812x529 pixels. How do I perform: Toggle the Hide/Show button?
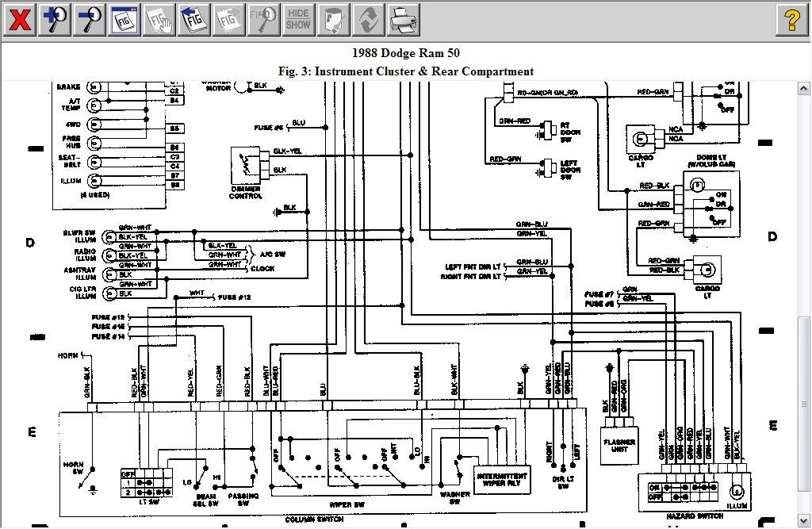(298, 20)
